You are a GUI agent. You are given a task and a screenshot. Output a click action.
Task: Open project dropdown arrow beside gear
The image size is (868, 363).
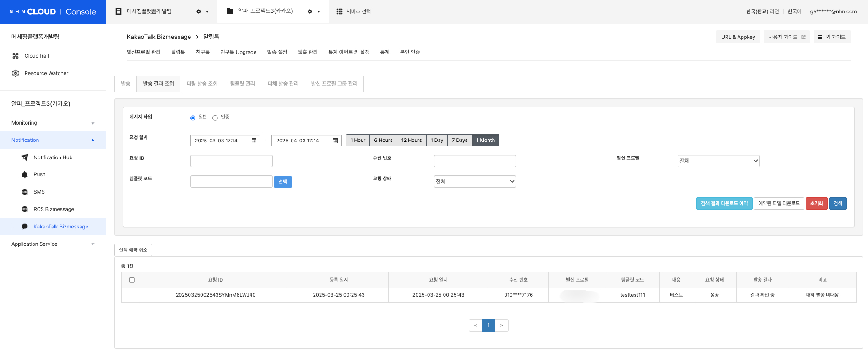point(319,12)
